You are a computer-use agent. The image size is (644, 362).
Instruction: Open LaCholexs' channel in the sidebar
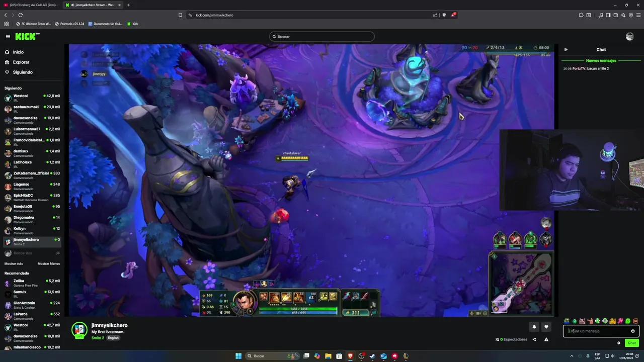click(32, 164)
